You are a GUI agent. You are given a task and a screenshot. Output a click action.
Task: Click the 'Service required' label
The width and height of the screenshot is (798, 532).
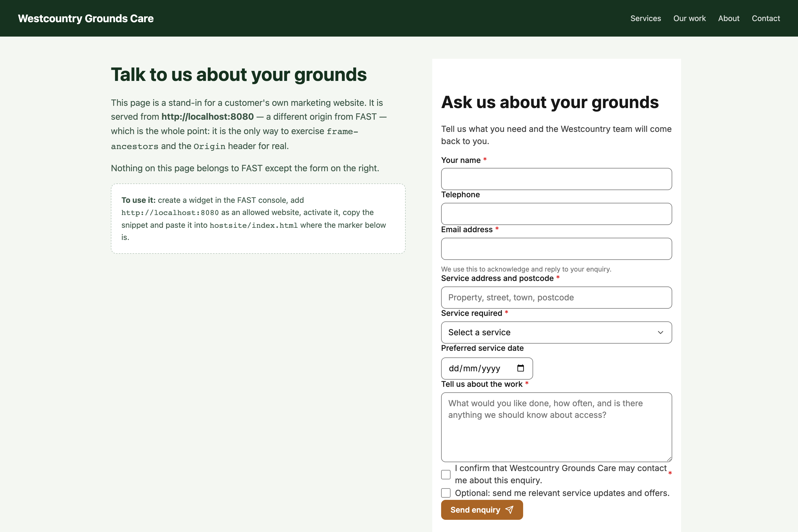(x=471, y=313)
